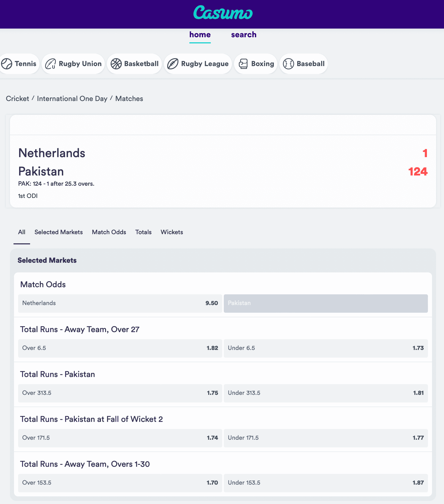Viewport: 444px width, 504px height.
Task: Open the home navigation tab
Action: (200, 35)
